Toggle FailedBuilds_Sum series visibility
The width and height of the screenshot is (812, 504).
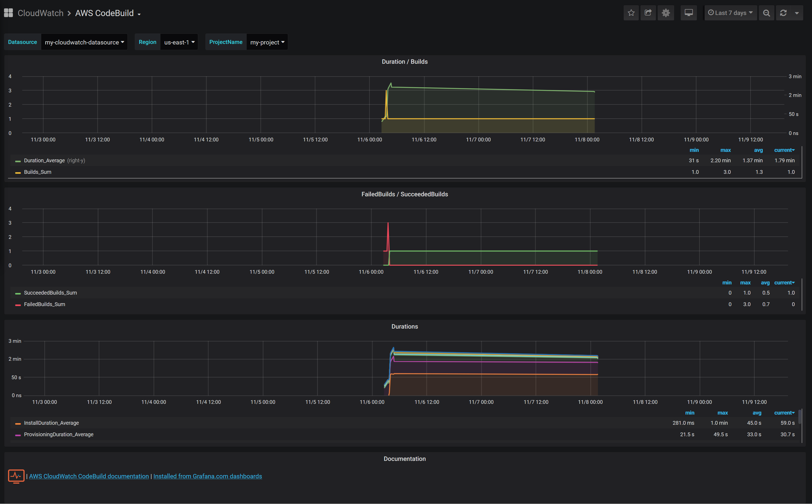coord(44,304)
